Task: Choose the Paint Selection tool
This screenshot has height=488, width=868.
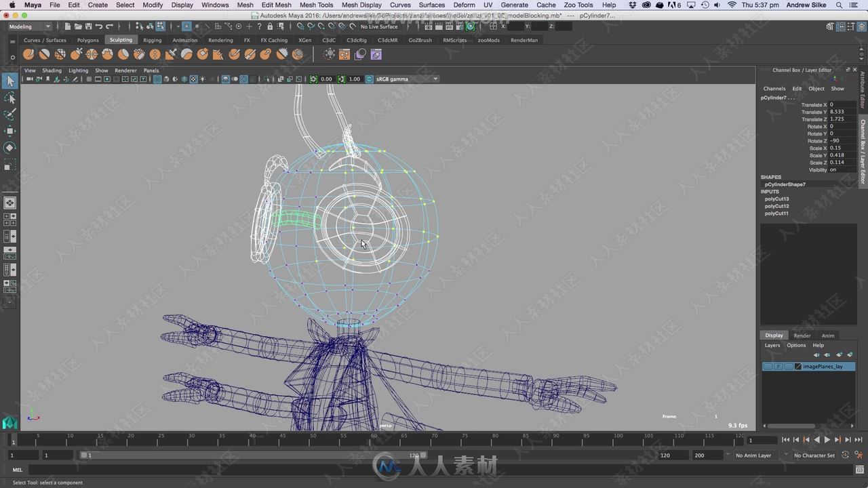Action: tap(9, 115)
